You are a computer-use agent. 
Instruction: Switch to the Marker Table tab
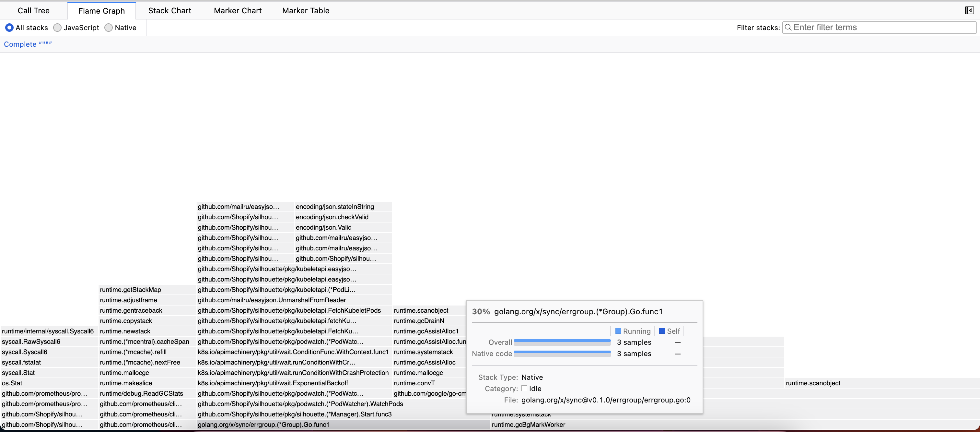(x=306, y=11)
